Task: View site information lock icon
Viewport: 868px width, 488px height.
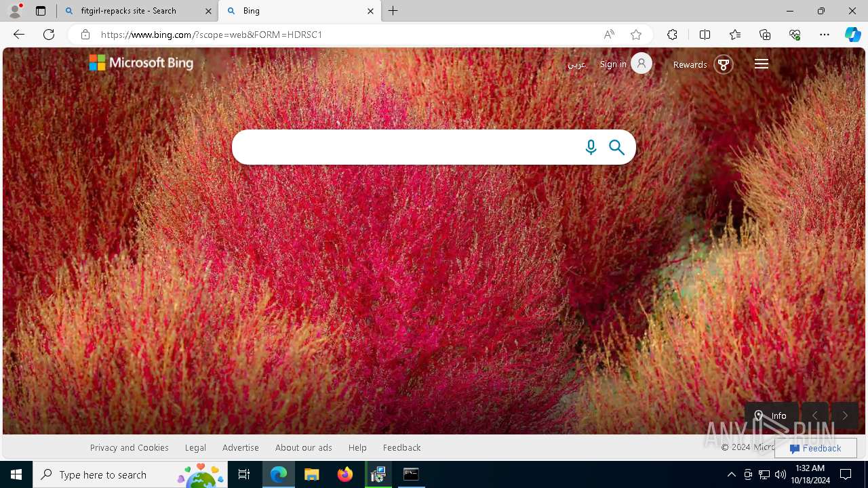Action: point(85,35)
